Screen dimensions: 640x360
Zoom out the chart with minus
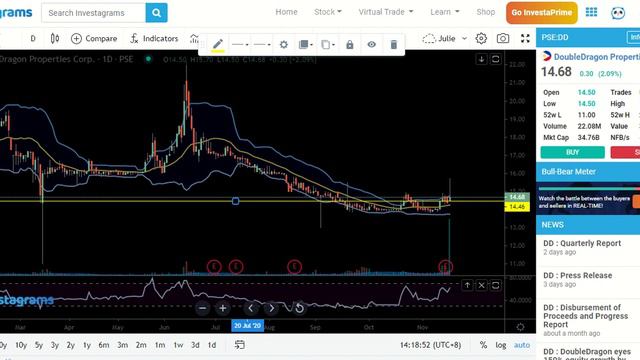click(202, 308)
